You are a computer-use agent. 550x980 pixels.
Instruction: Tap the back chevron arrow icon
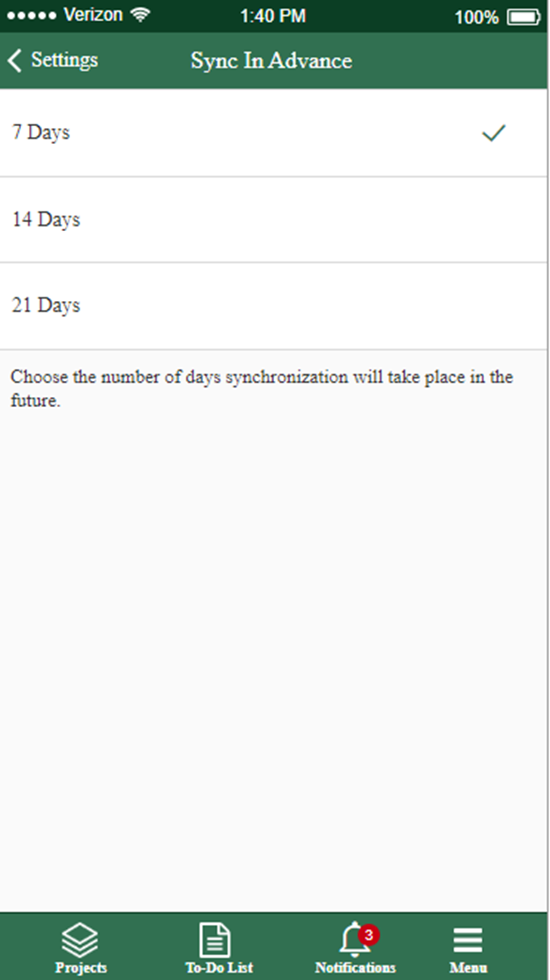tap(15, 61)
